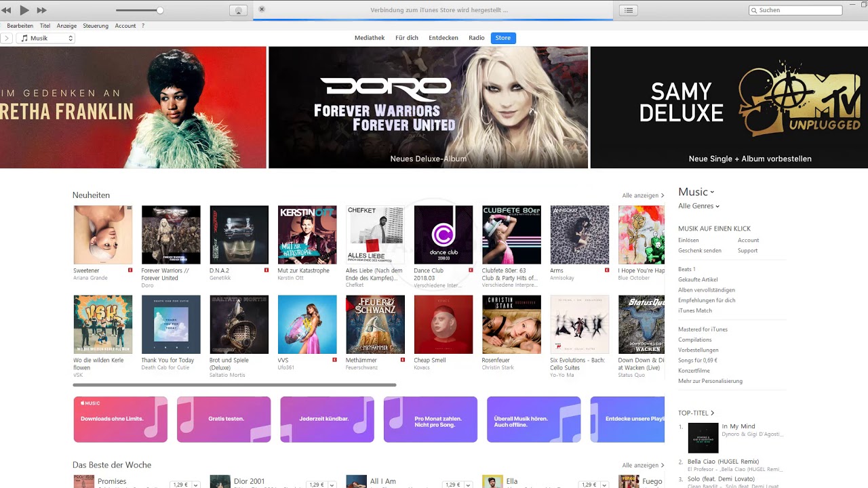Screen dimensions: 868x488
Task: Open the Anzeige menu
Action: tap(66, 26)
